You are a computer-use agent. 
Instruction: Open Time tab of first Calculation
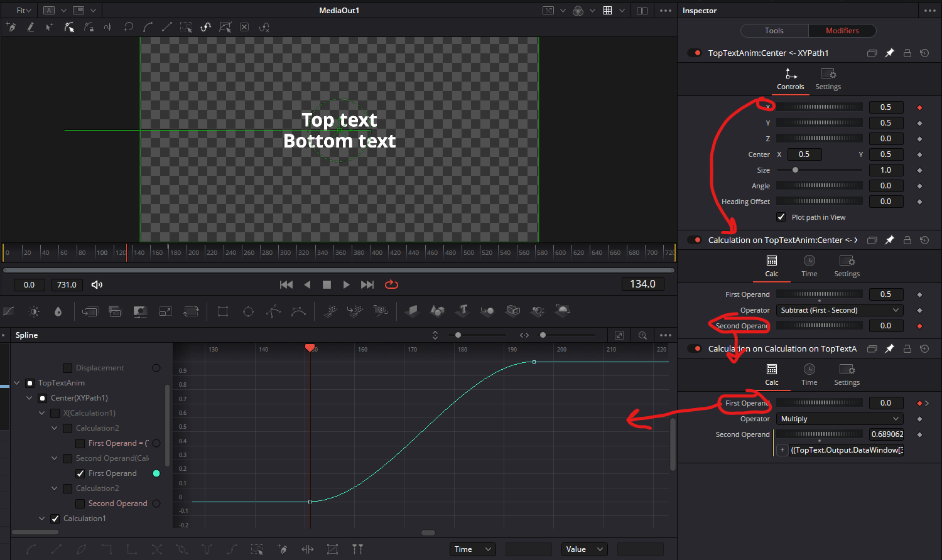[x=809, y=266]
